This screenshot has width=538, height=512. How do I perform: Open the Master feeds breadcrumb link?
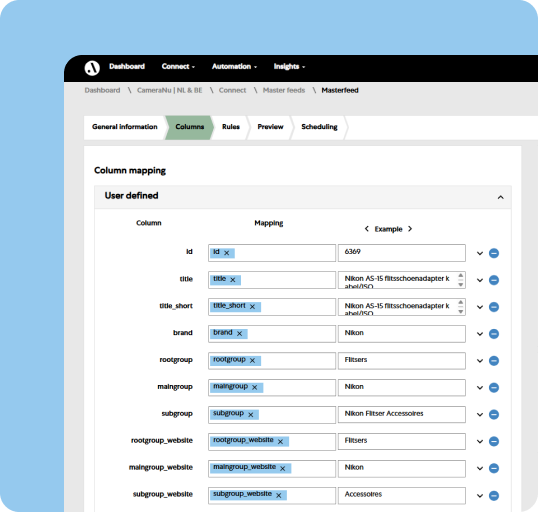point(284,90)
